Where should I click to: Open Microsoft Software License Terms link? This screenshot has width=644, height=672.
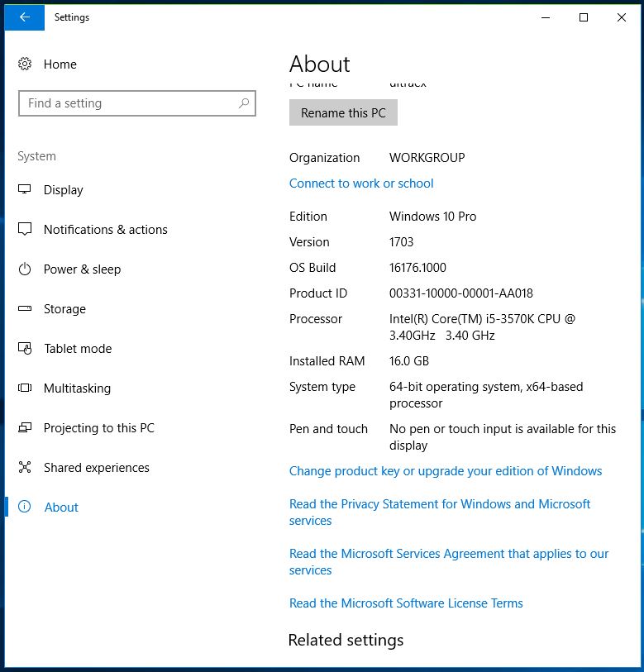click(x=406, y=603)
